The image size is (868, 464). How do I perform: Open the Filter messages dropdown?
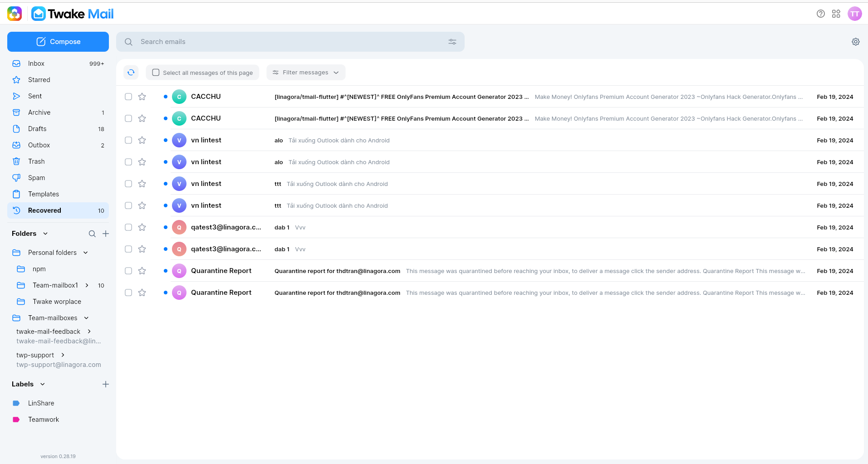coord(306,73)
